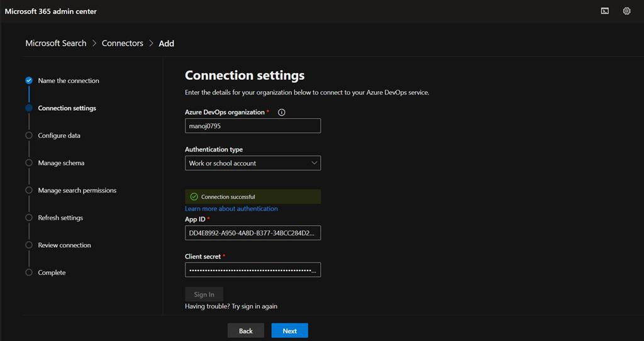Click the green Connection successful checkmark icon
The width and height of the screenshot is (644, 341).
(x=194, y=197)
